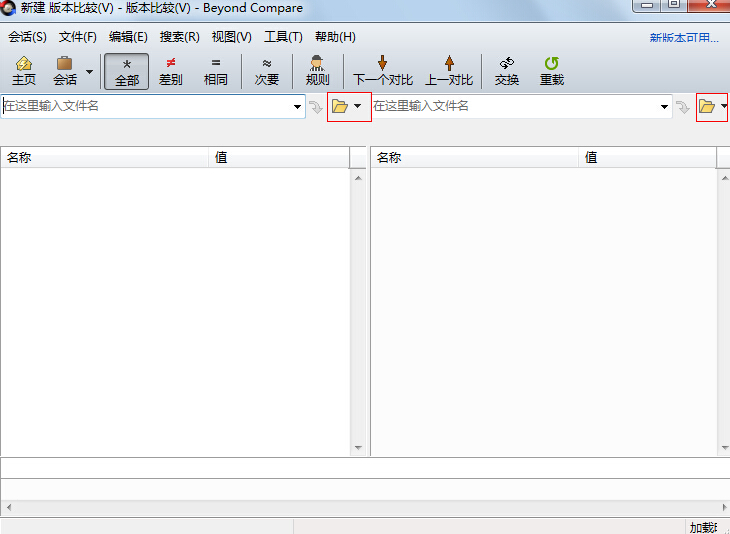The image size is (730, 534).
Task: Open the 视图(V) menu
Action: (231, 37)
